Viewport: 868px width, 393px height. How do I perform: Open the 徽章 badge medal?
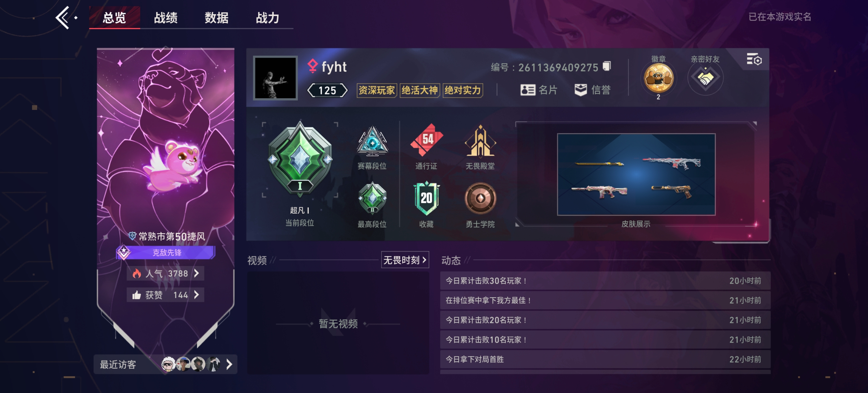[658, 78]
